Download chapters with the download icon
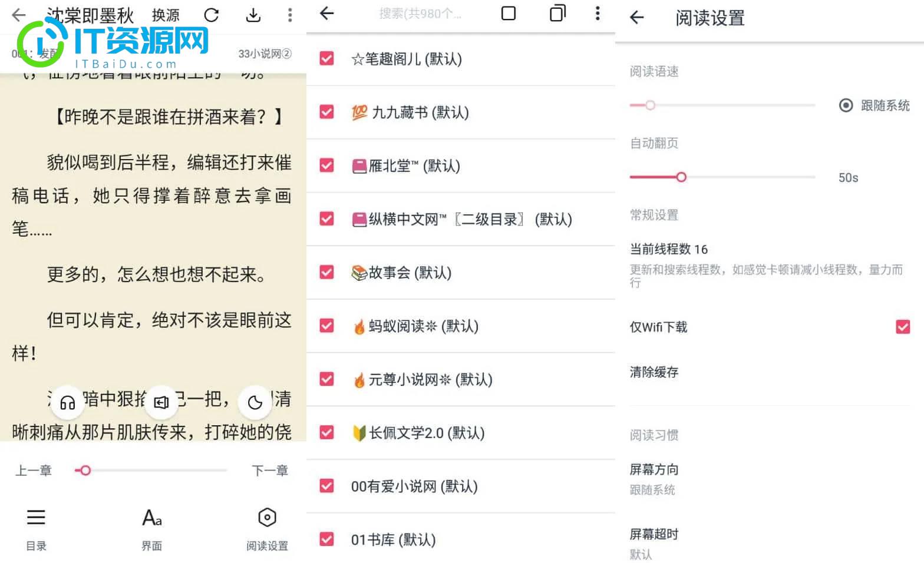This screenshot has width=924, height=563. coord(253,15)
